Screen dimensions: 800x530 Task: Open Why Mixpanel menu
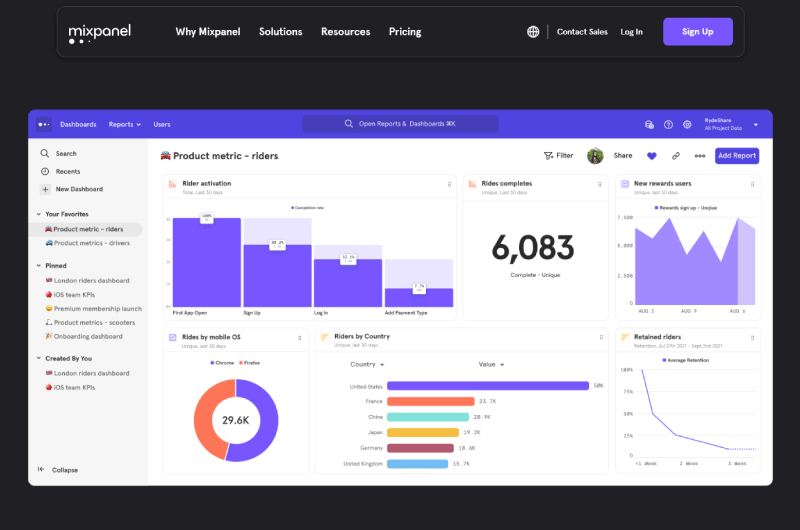click(208, 32)
